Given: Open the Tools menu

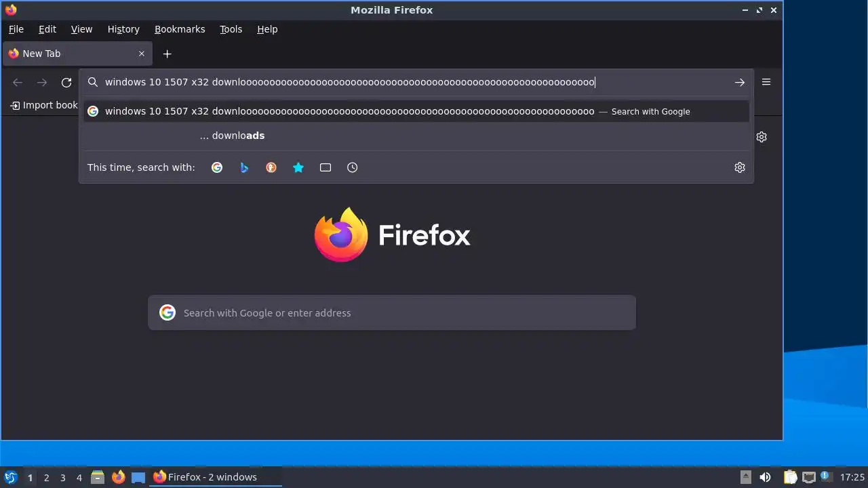Looking at the screenshot, I should (x=231, y=29).
